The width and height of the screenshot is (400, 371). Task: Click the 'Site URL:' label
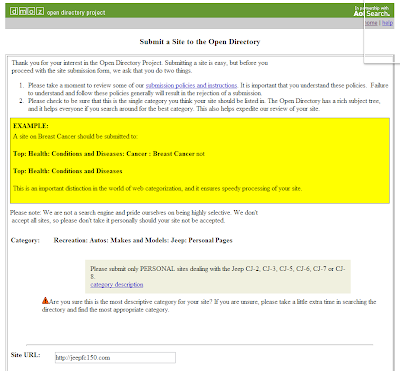[25, 355]
